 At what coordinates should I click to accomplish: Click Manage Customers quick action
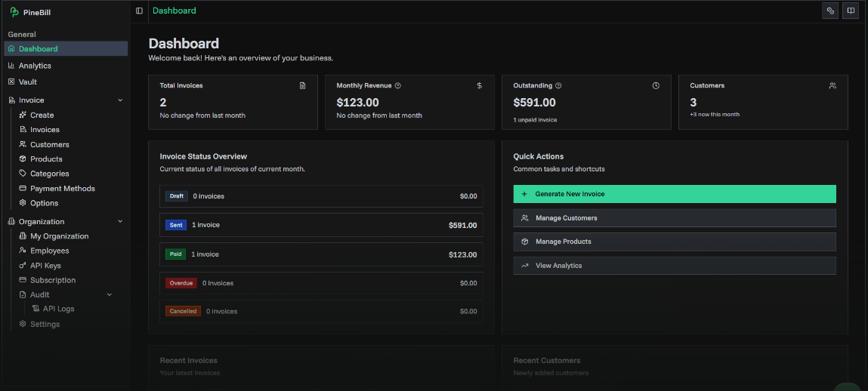click(x=675, y=218)
